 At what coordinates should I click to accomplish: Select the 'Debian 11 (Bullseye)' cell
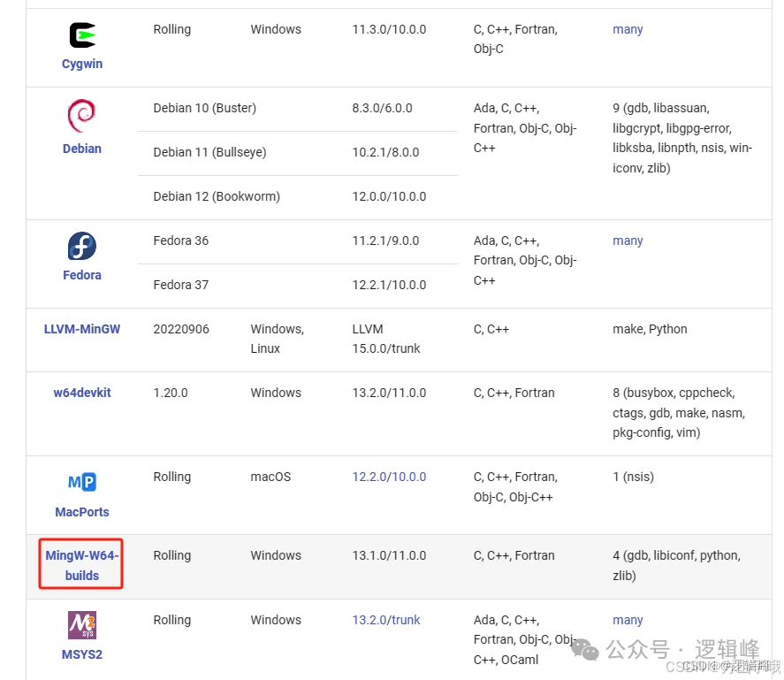pos(209,152)
